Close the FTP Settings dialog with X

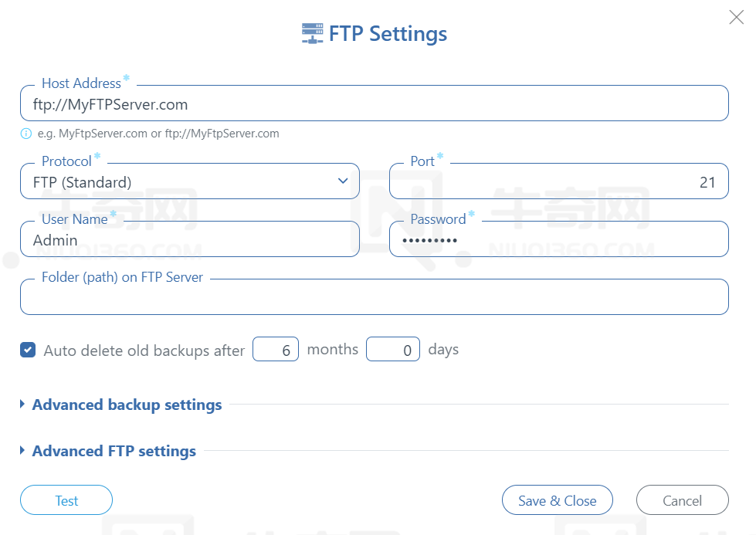736,17
